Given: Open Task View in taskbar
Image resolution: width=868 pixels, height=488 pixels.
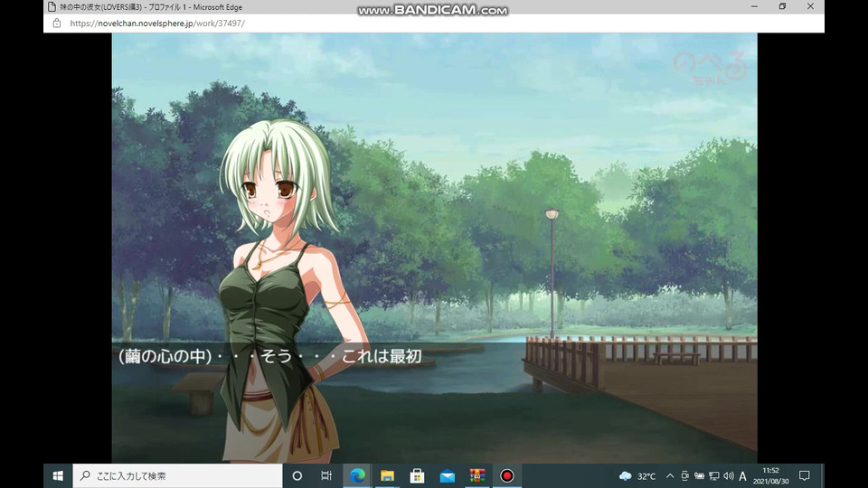Looking at the screenshot, I should coord(326,476).
